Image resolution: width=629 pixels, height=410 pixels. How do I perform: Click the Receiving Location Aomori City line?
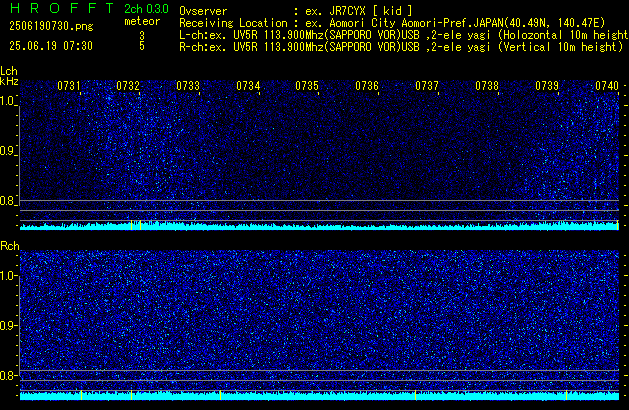pos(392,23)
